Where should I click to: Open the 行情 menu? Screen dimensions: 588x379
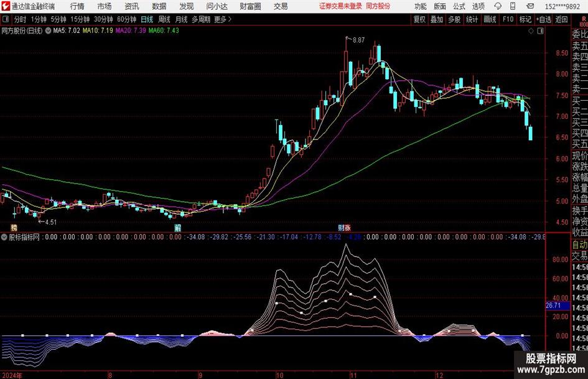[x=77, y=6]
